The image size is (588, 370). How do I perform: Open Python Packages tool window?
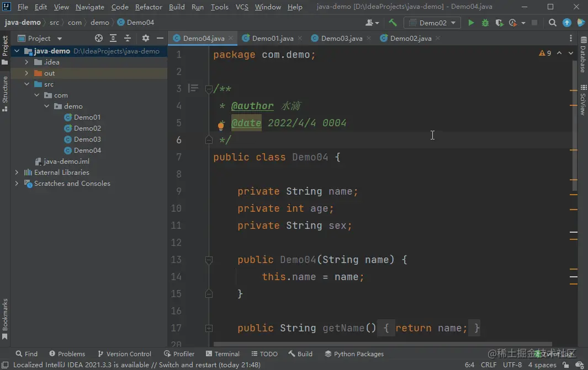[354, 354]
